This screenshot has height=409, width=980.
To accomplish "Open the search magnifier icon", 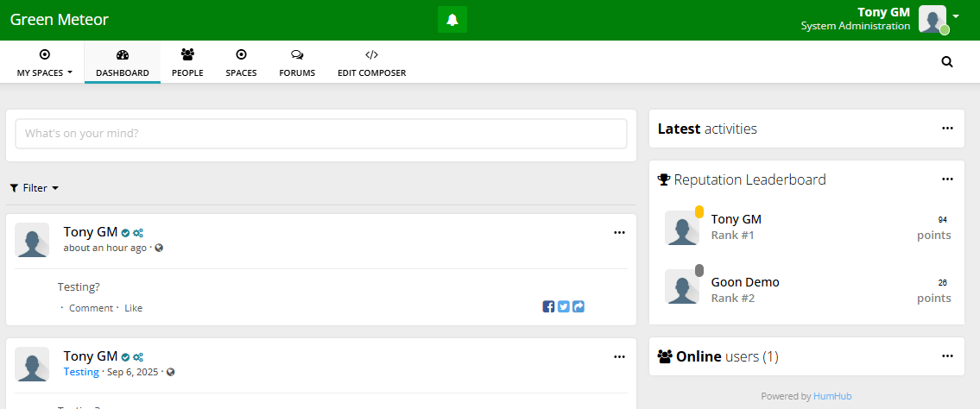I will click(947, 62).
